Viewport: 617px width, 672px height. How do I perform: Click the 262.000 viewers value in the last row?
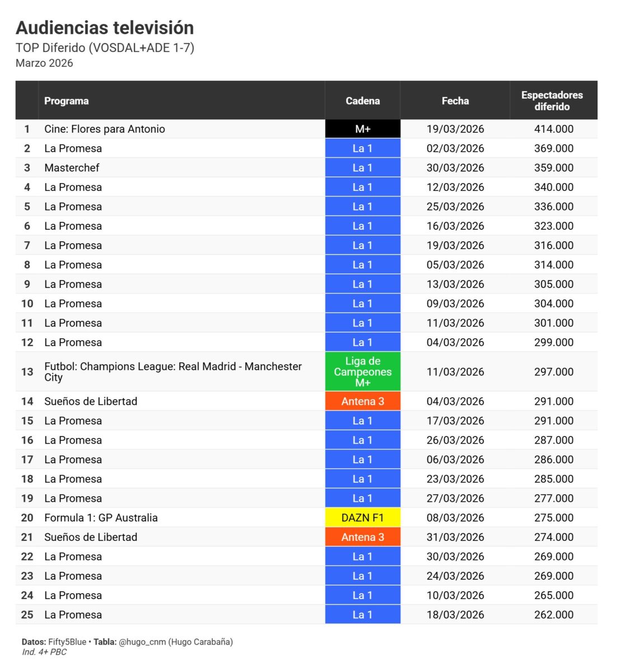coord(553,615)
